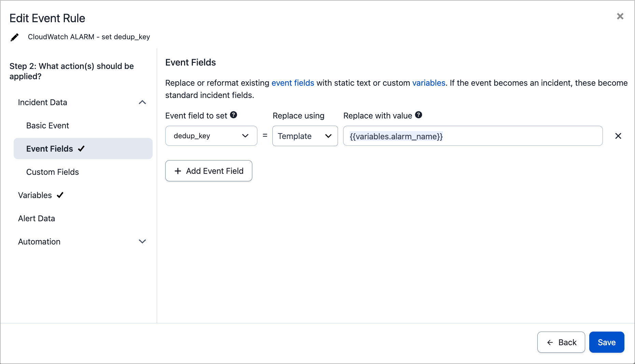This screenshot has height=364, width=635.
Task: Open the Template replace-using dropdown
Action: point(305,136)
